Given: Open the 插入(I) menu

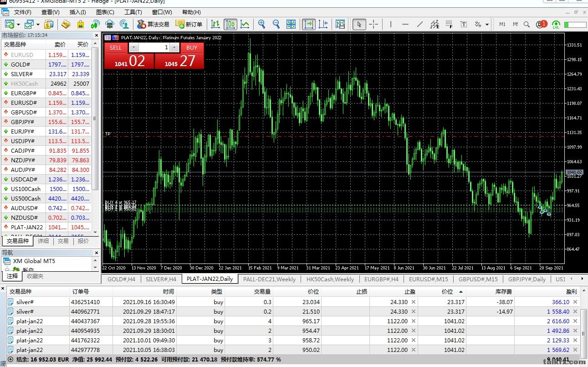Looking at the screenshot, I should click(78, 12).
